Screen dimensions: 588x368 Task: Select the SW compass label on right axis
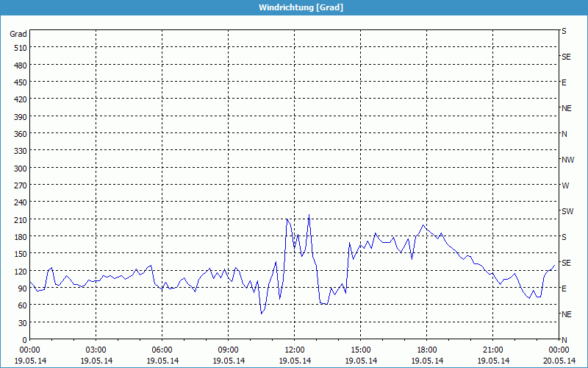point(567,211)
